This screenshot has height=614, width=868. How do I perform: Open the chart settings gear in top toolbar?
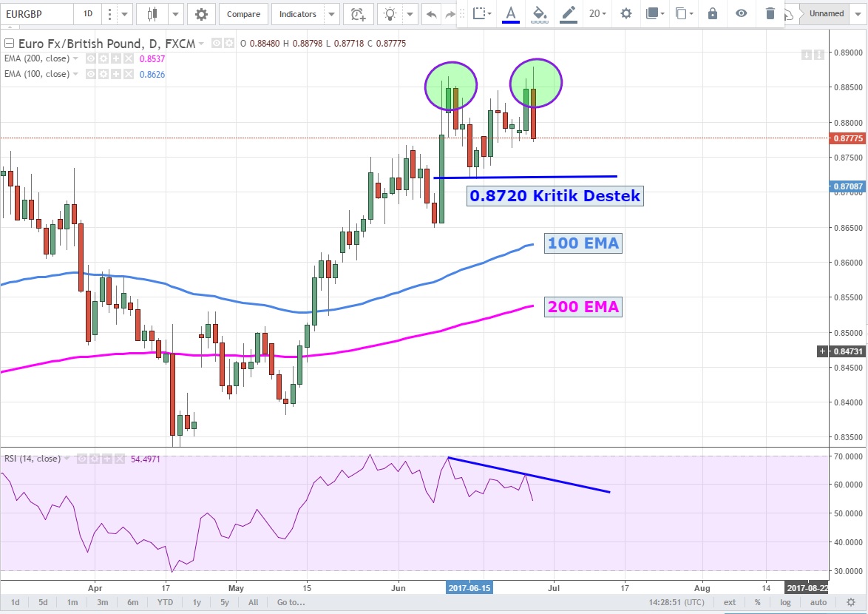[x=201, y=14]
